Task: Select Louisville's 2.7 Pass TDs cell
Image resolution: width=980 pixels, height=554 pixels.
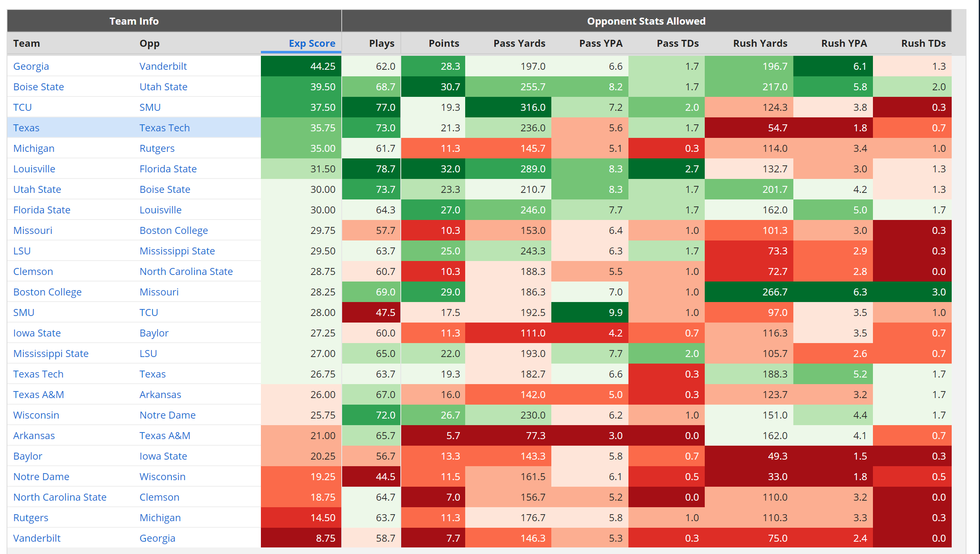Action: click(667, 169)
